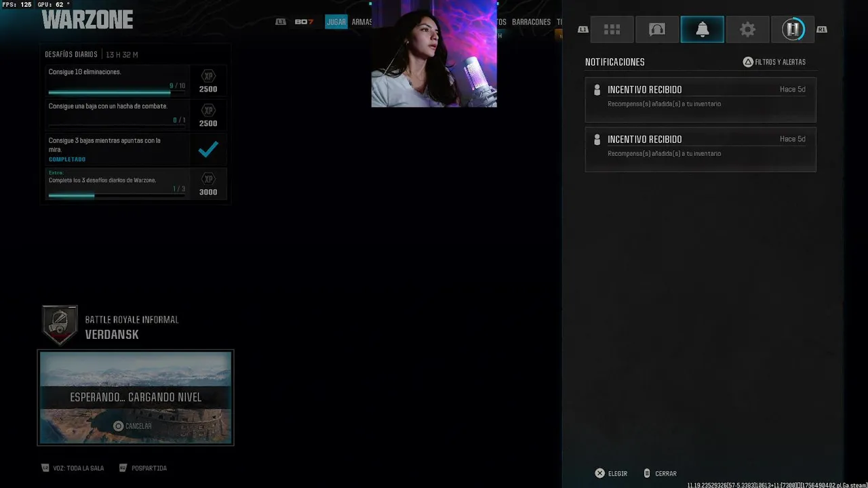Click XP icon for the 3000 bonus challenge

pos(208,179)
